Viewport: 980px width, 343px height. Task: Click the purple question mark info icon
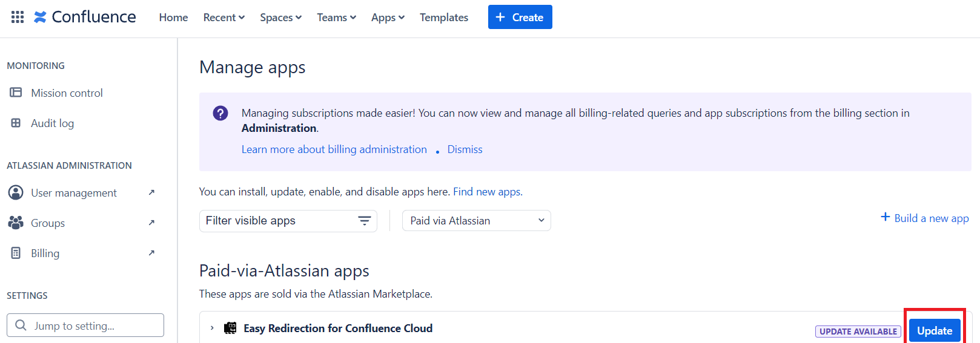tap(220, 113)
